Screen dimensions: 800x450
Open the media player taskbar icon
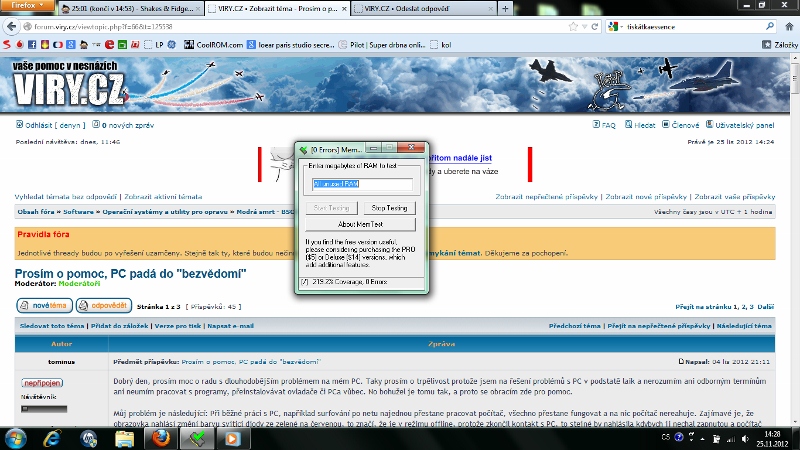pos(232,439)
